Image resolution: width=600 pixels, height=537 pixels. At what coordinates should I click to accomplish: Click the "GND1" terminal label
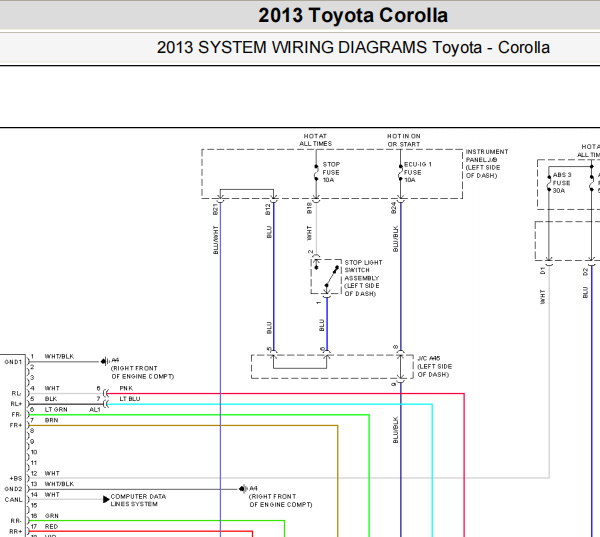(x=13, y=362)
